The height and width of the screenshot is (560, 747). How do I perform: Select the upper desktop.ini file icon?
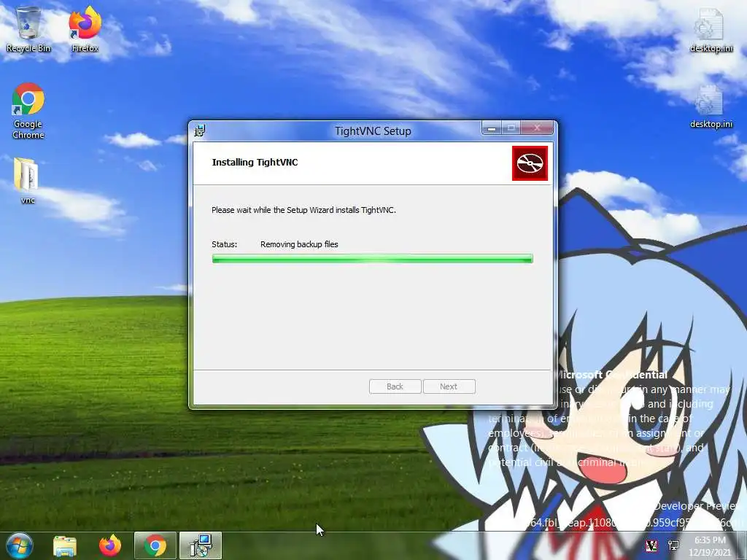point(711,29)
